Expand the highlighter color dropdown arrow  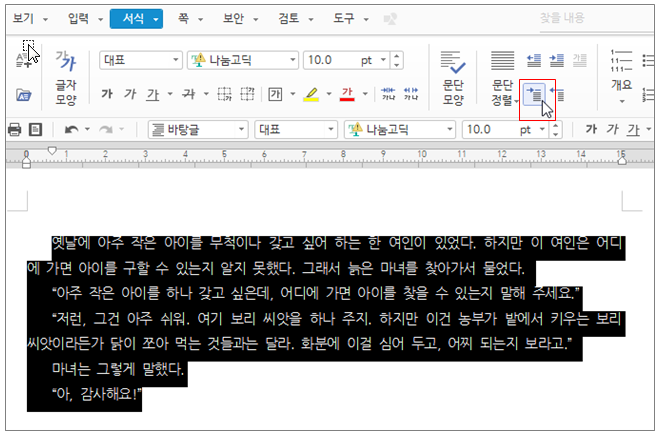(329, 94)
